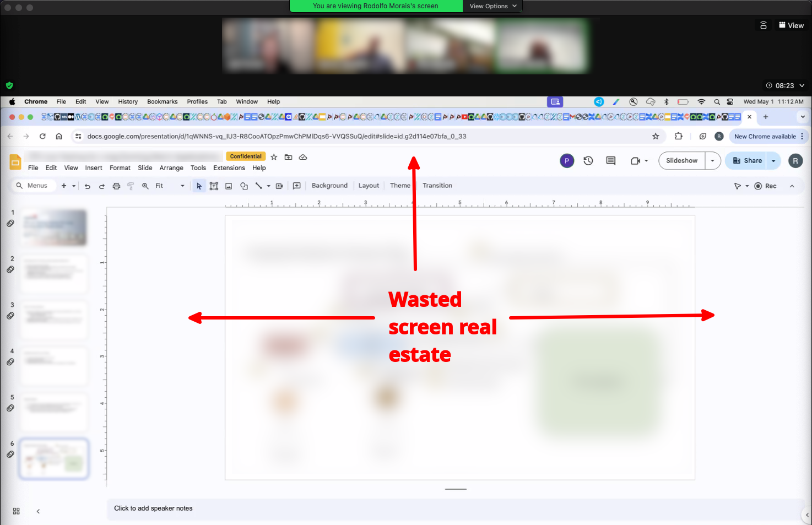Click the Share button

747,161
